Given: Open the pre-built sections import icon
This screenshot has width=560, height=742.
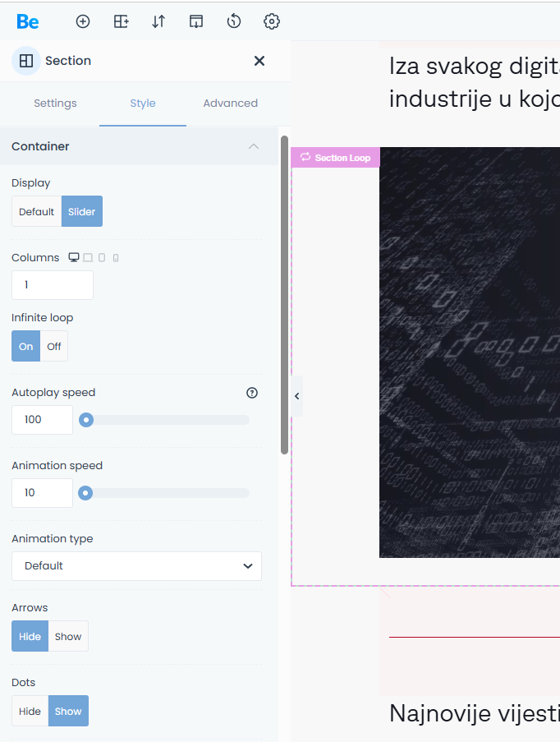Looking at the screenshot, I should (x=196, y=21).
